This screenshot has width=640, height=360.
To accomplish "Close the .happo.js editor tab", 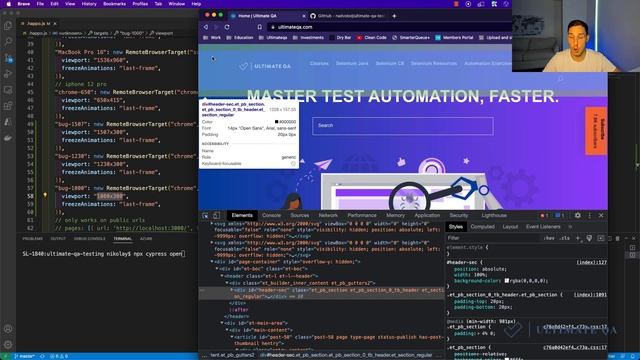I will 55,24.
